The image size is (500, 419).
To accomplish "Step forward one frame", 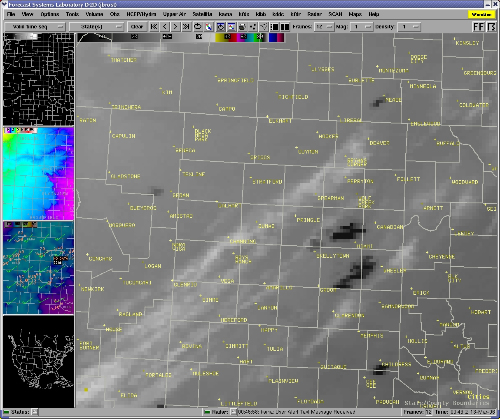I will click(176, 27).
